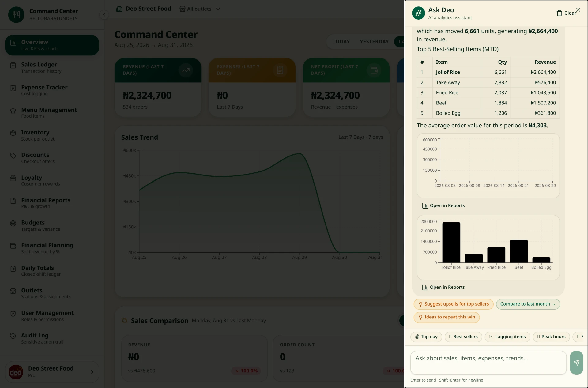The height and width of the screenshot is (388, 588).
Task: Click the Beef row in best-sellers table
Action: (x=488, y=103)
